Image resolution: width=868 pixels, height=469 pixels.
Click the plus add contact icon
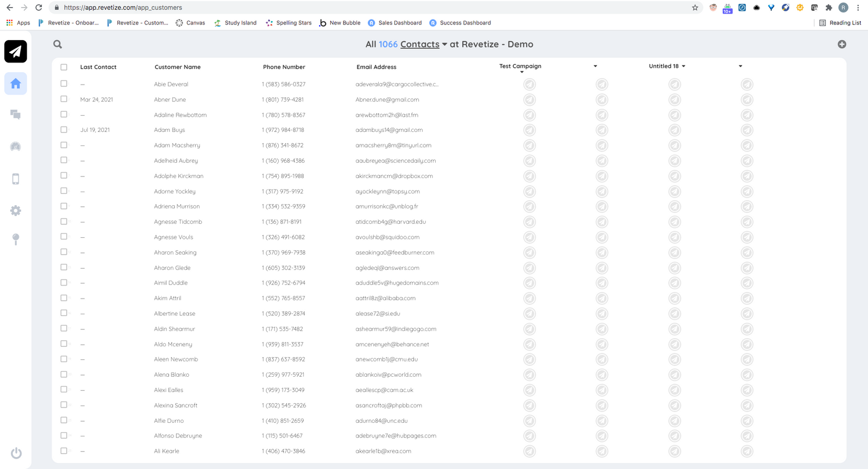click(x=841, y=45)
